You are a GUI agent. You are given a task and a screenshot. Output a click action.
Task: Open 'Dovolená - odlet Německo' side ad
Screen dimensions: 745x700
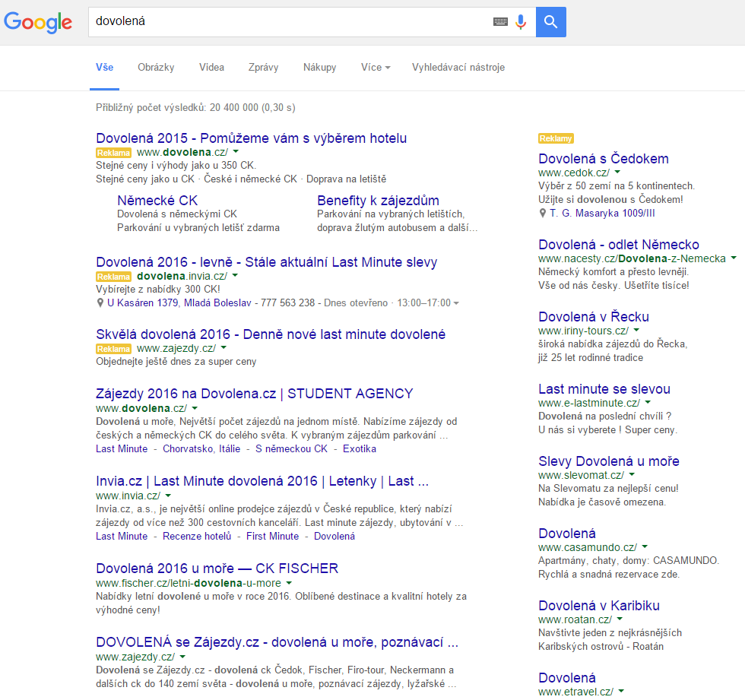[619, 245]
